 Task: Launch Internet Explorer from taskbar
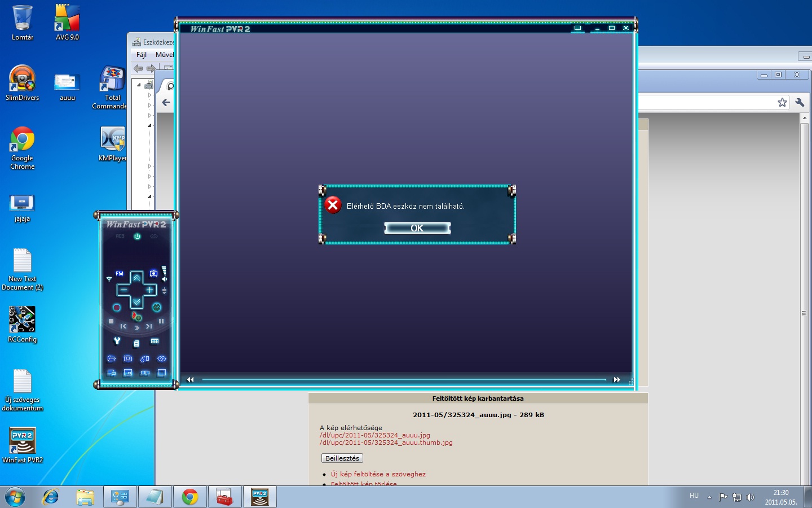(x=51, y=497)
